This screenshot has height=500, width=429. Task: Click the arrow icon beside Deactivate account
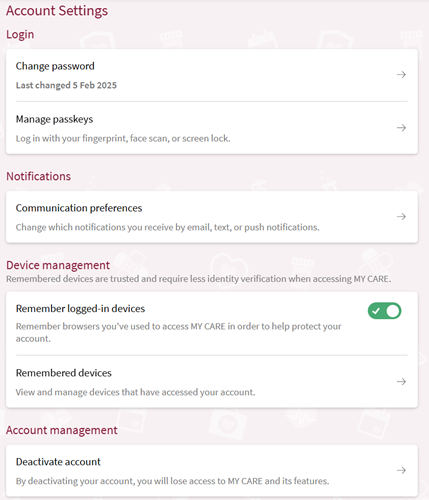401,470
